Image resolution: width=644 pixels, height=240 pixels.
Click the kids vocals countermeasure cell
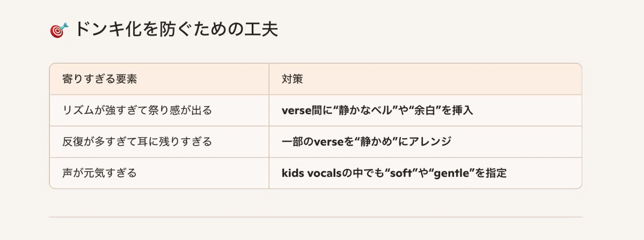click(425, 173)
